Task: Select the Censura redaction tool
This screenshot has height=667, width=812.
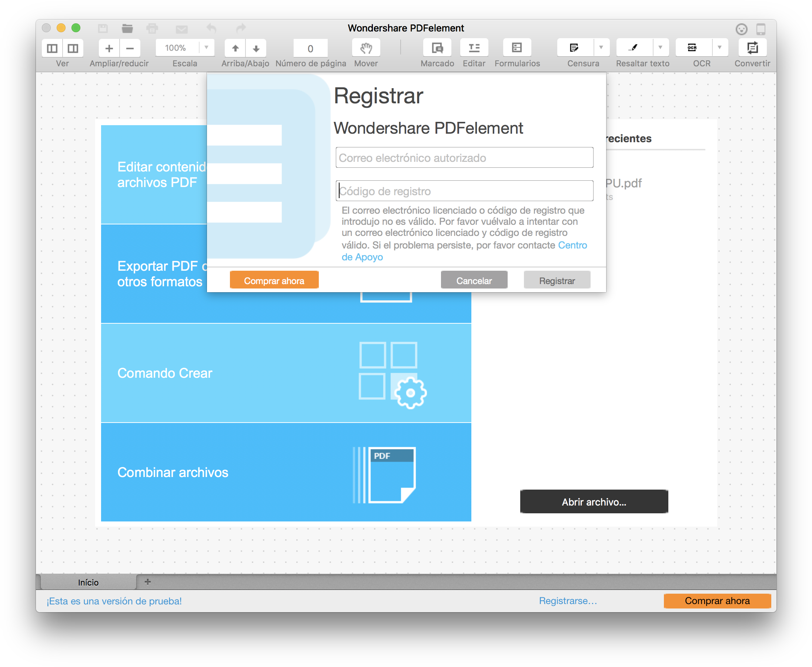Action: 575,48
